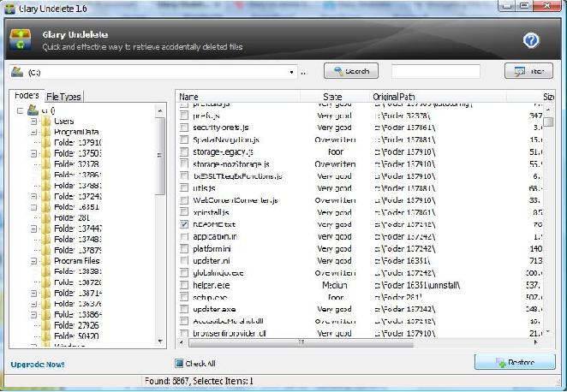Expand the Program Files folder node
The width and height of the screenshot is (567, 392).
point(33,261)
